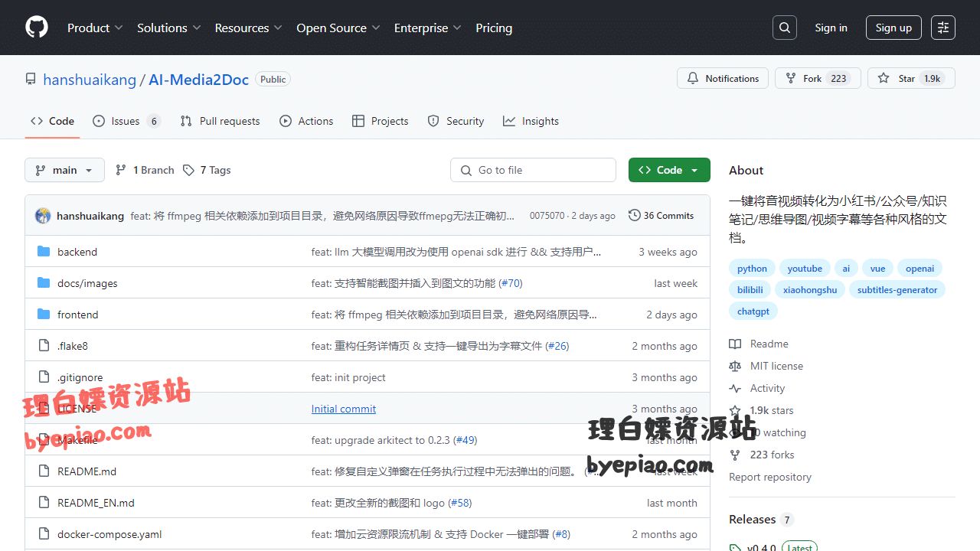The height and width of the screenshot is (551, 980).
Task: Expand the green Code dropdown button
Action: pos(669,170)
